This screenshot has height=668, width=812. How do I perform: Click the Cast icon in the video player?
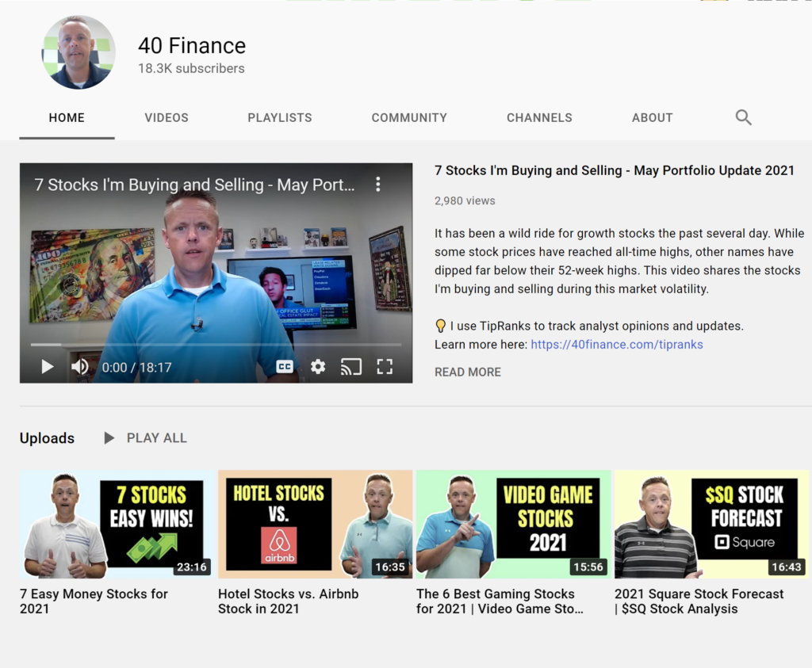point(350,367)
